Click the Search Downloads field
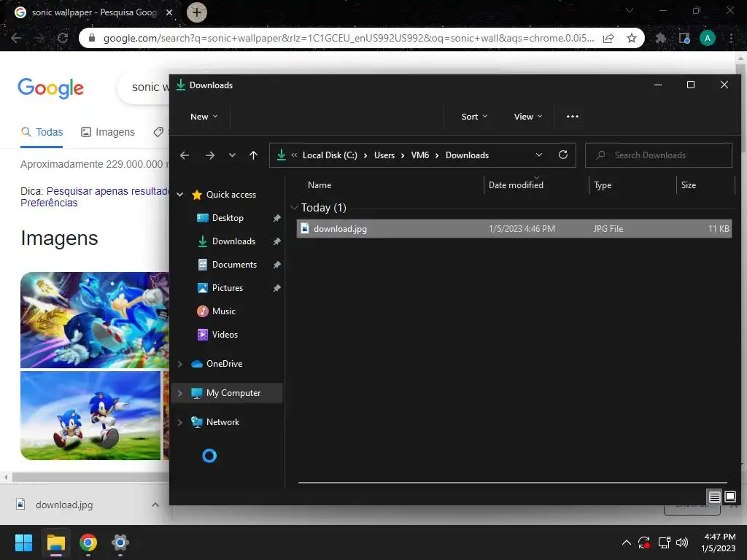The width and height of the screenshot is (747, 560). click(x=659, y=155)
